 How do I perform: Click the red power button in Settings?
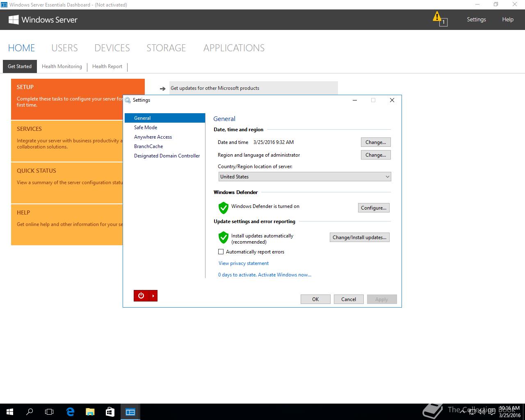141,296
